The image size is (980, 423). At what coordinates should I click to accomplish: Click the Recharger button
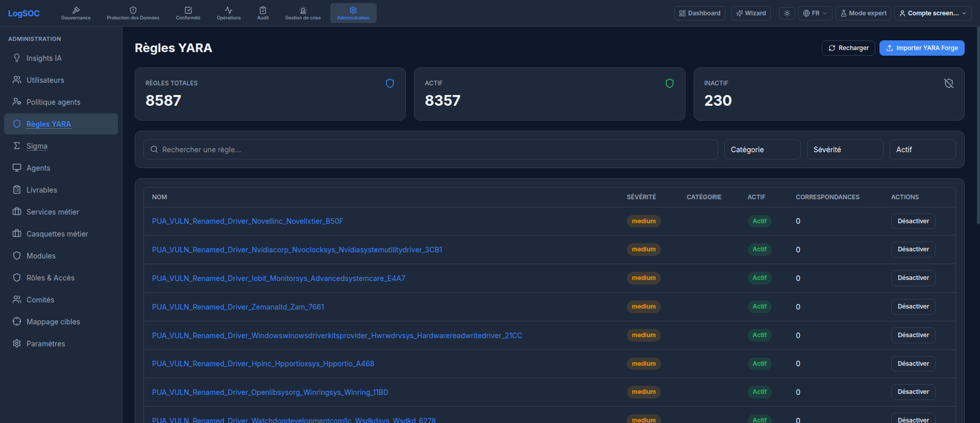pos(848,48)
